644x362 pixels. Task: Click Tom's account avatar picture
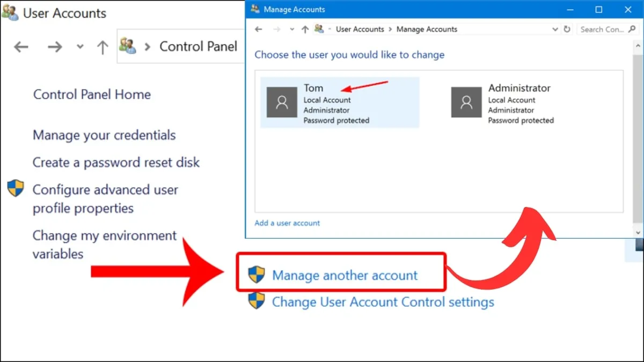click(x=282, y=102)
